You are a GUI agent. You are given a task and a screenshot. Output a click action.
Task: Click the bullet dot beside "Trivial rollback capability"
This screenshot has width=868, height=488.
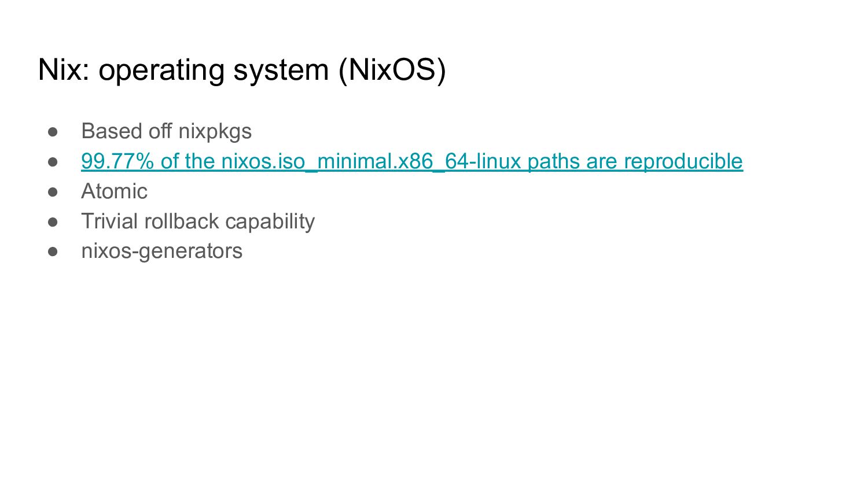tap(53, 222)
